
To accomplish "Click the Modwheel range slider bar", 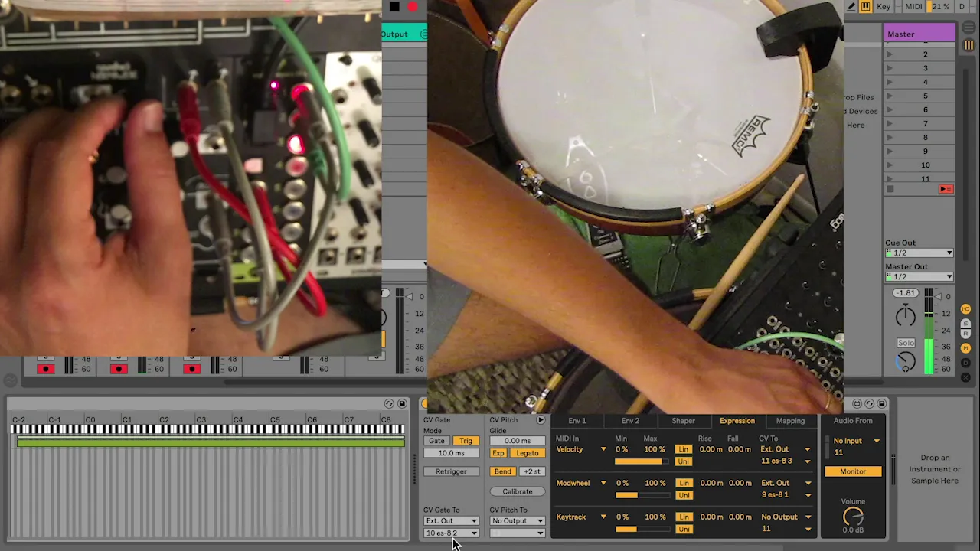I will click(x=642, y=494).
